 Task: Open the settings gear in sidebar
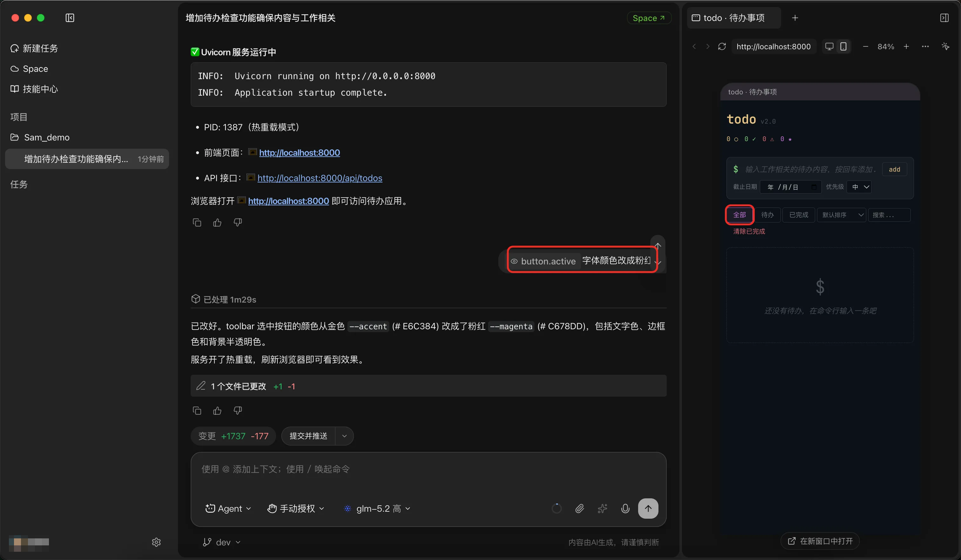tap(156, 542)
